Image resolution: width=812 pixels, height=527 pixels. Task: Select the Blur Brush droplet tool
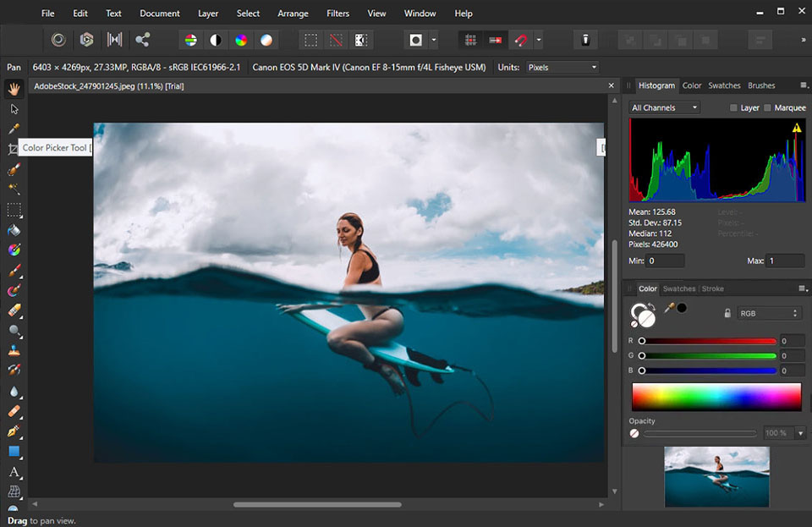14,392
